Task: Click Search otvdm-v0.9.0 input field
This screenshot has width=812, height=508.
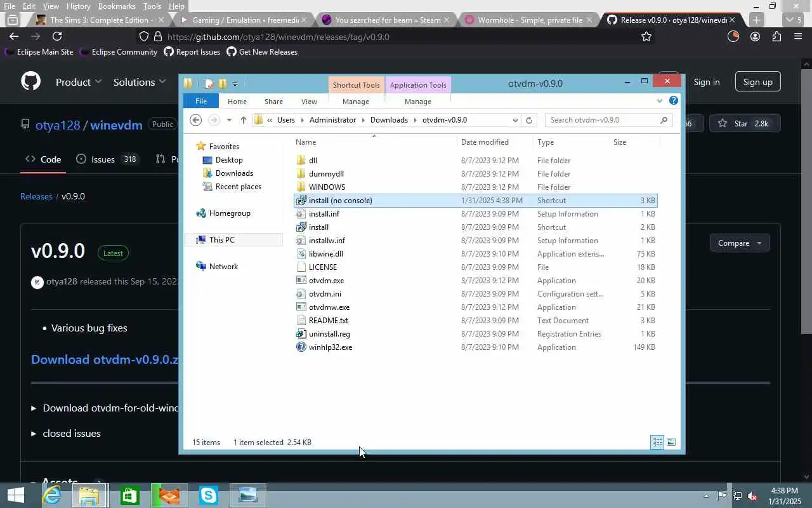Action: click(x=602, y=120)
